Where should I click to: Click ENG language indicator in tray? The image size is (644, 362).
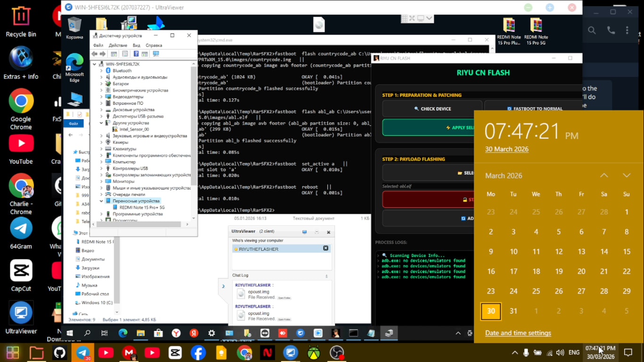(574, 353)
